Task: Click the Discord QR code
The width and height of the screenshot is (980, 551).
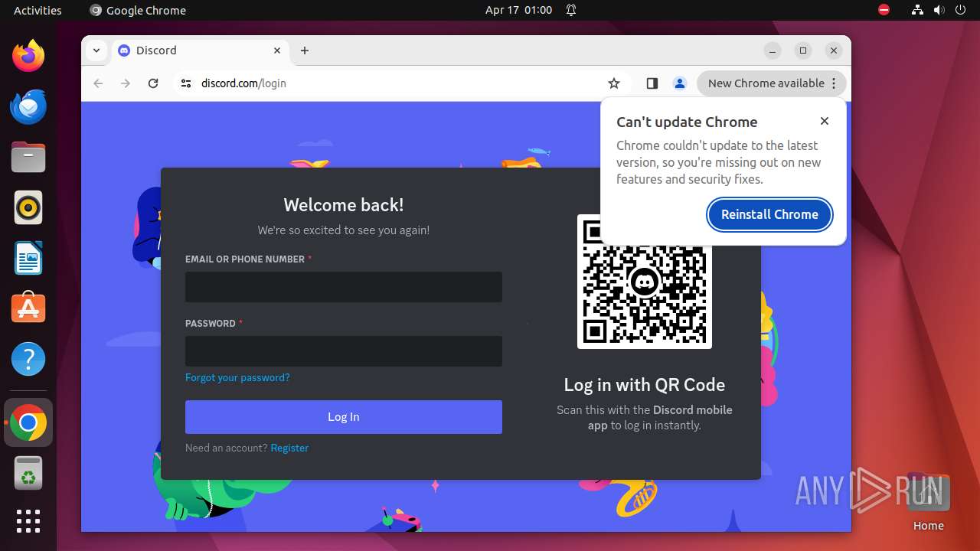Action: point(645,282)
